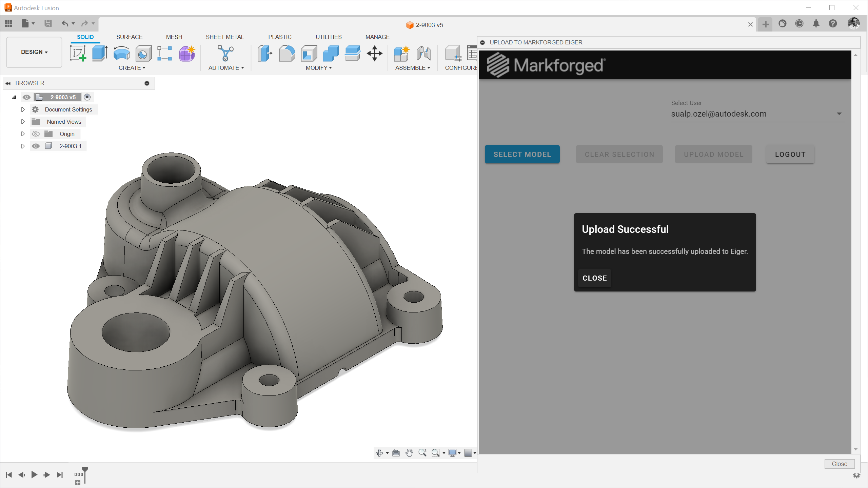
Task: Switch to the SURFACE tab
Action: click(129, 37)
